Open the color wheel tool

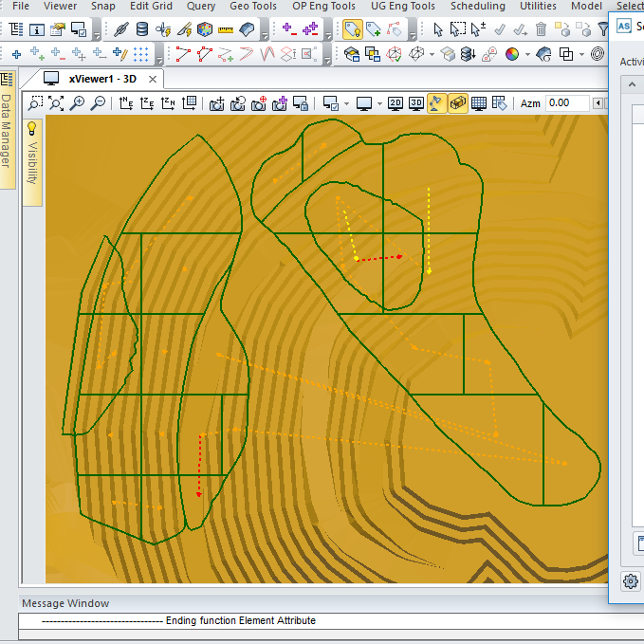[512, 54]
